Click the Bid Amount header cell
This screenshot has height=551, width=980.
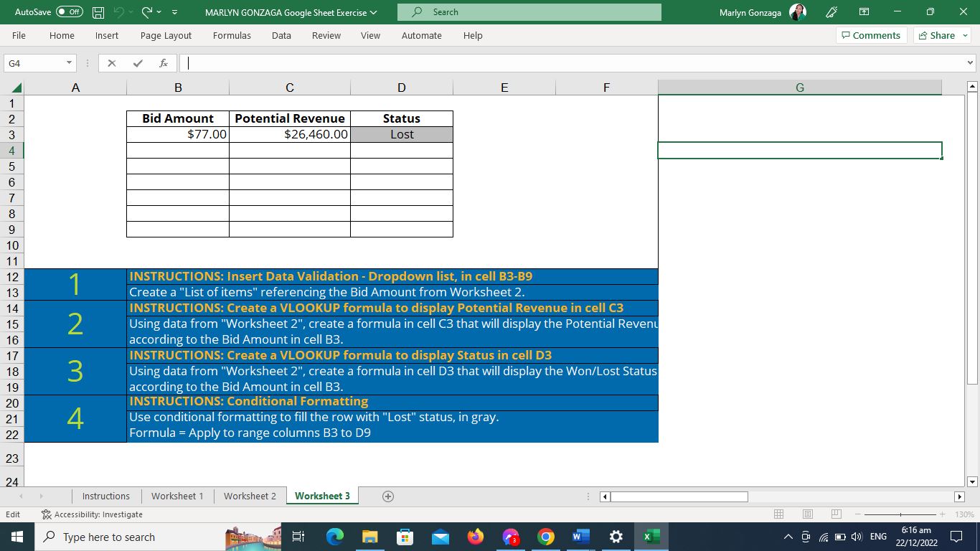178,118
